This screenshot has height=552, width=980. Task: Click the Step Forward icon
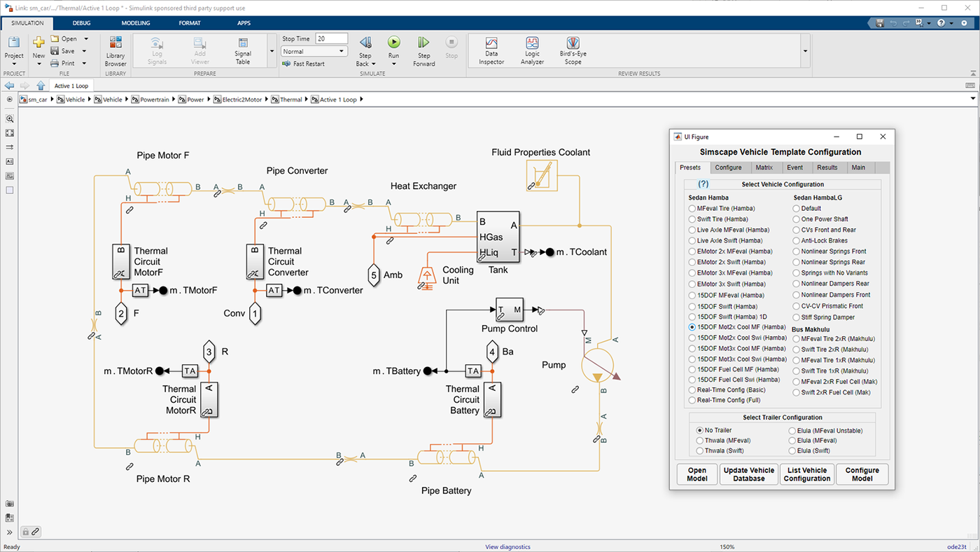coord(423,43)
